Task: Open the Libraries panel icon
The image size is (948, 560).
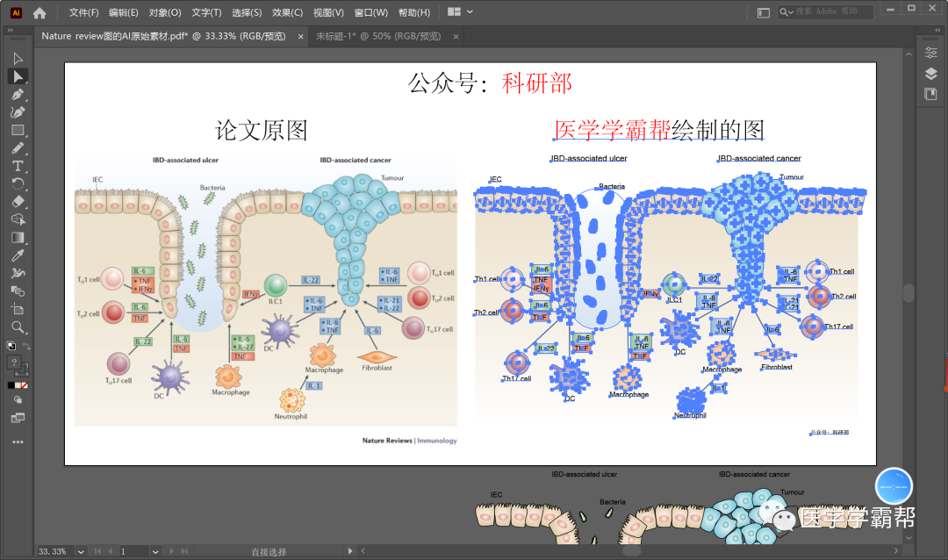Action: 931,94
